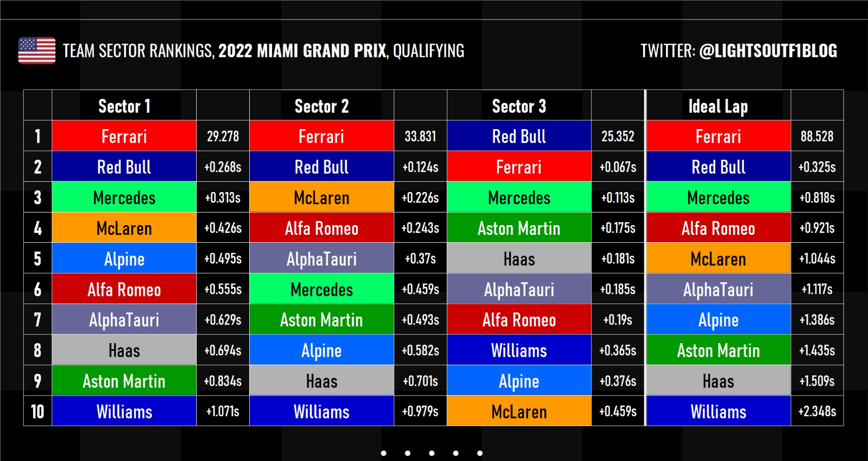Click the Ideal Lap column header

point(718,106)
